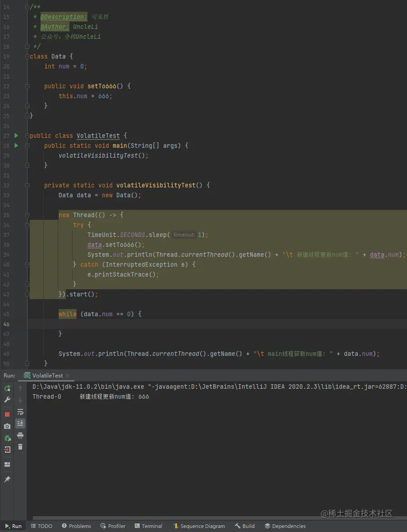Open run configuration via wrench icon

pos(7,400)
